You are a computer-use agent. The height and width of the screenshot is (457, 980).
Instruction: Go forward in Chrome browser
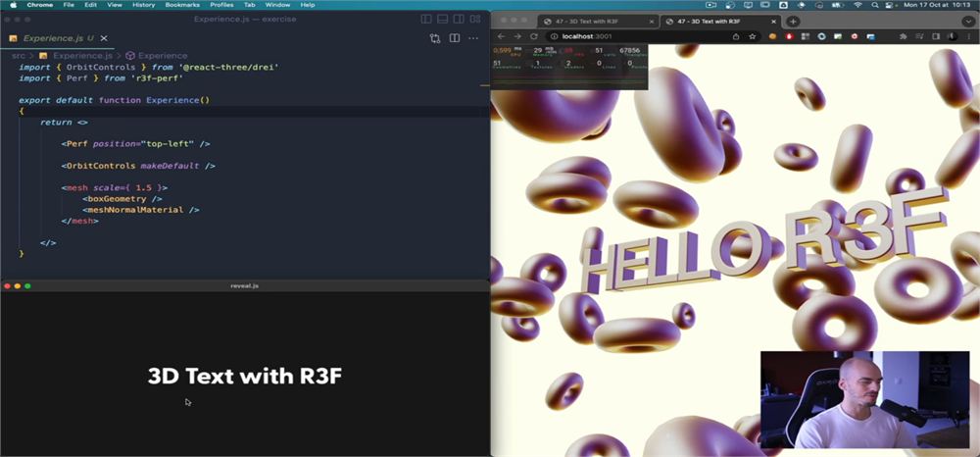pyautogui.click(x=517, y=36)
